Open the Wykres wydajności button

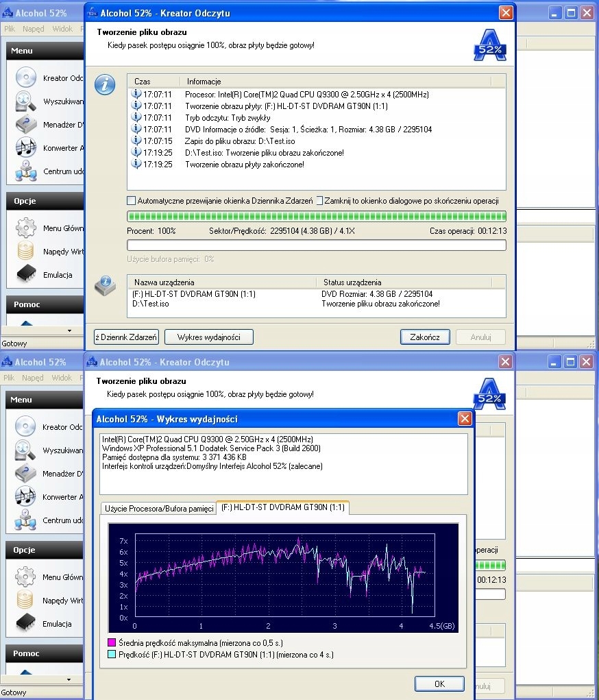(209, 337)
